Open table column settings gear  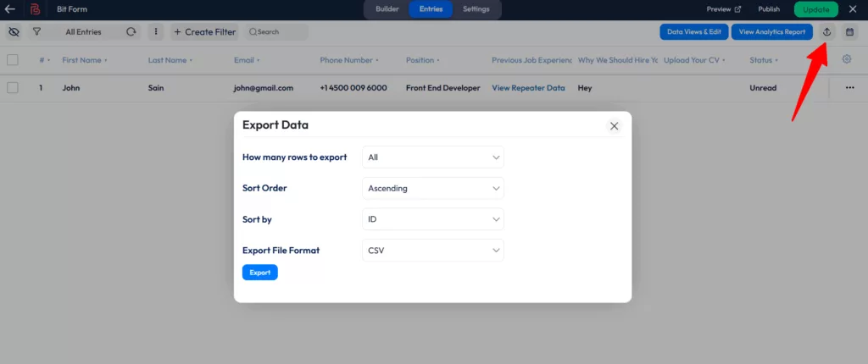pos(846,59)
